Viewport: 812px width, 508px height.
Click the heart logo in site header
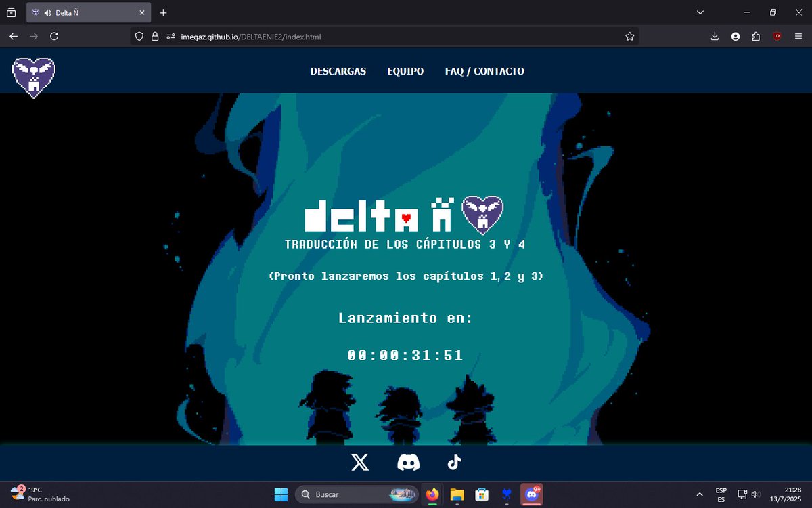33,78
